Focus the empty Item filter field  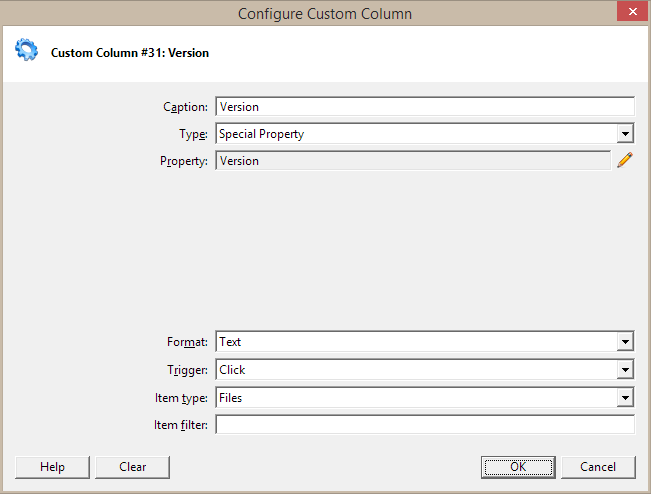[x=424, y=425]
